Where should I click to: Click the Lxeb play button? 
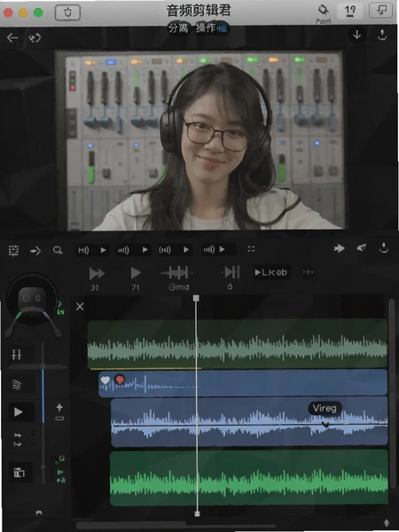coord(271,272)
